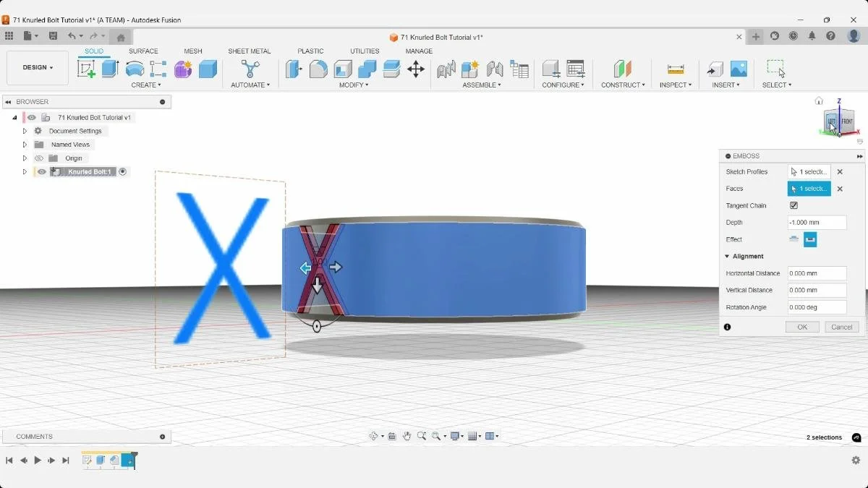Toggle visibility of the Origin folder
This screenshot has height=488, width=868.
coord(40,158)
